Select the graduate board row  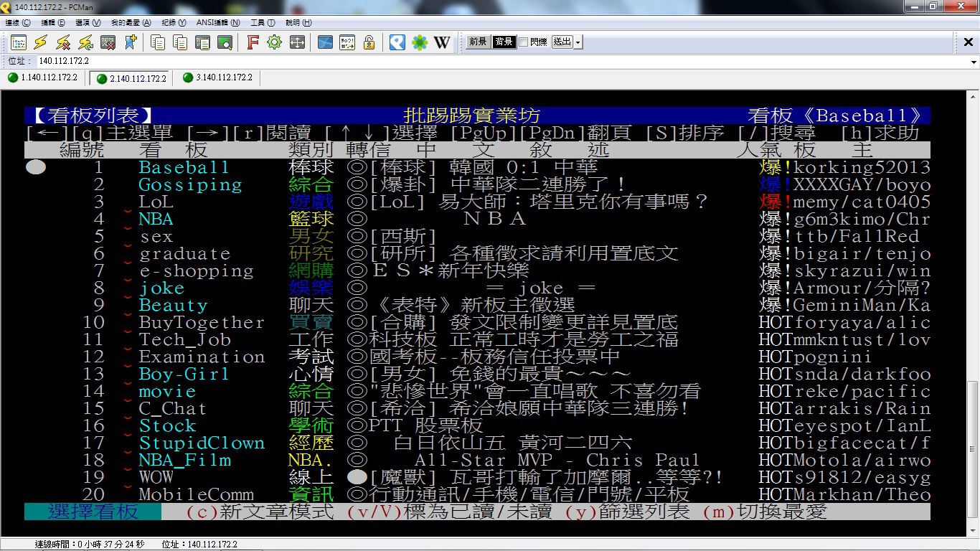[x=477, y=253]
